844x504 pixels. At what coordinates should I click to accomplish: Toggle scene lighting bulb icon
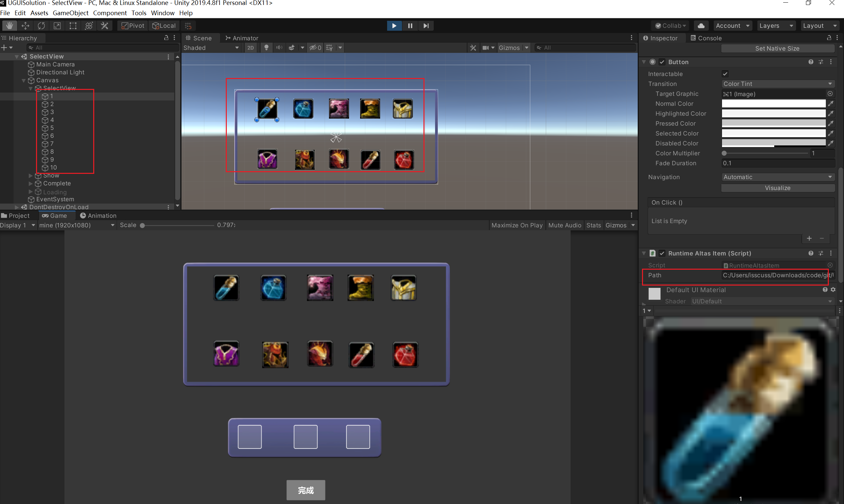[266, 48]
